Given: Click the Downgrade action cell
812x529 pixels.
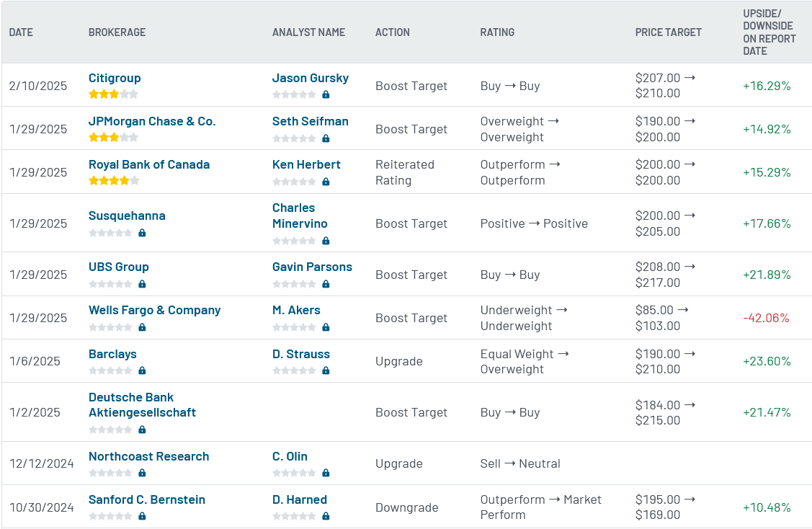Looking at the screenshot, I should 406,508.
